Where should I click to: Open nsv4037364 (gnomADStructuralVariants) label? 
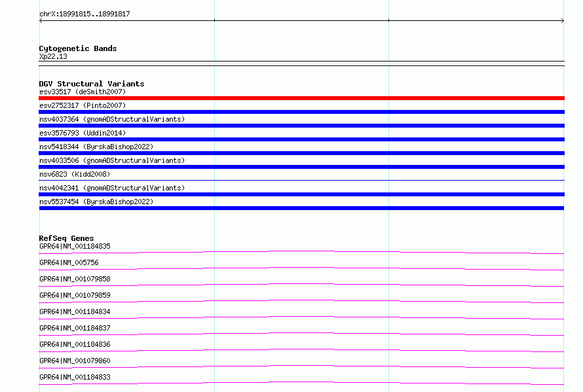(112, 119)
